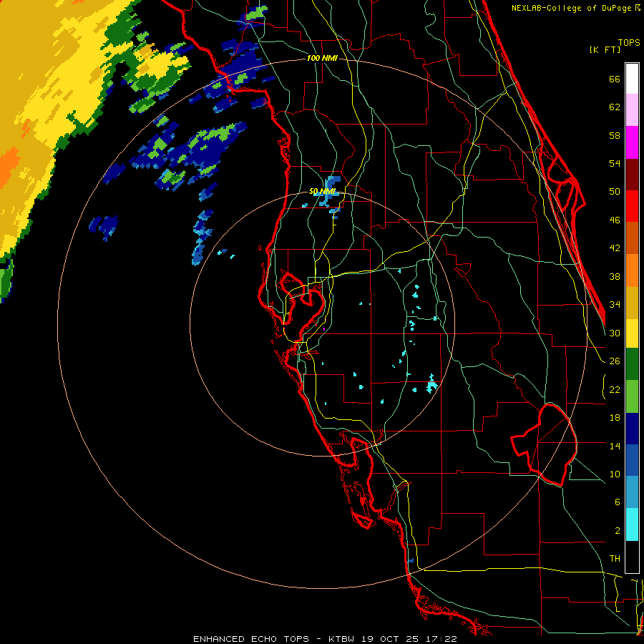
Task: Click the "TOPS" legend heading
Action: pyautogui.click(x=629, y=43)
